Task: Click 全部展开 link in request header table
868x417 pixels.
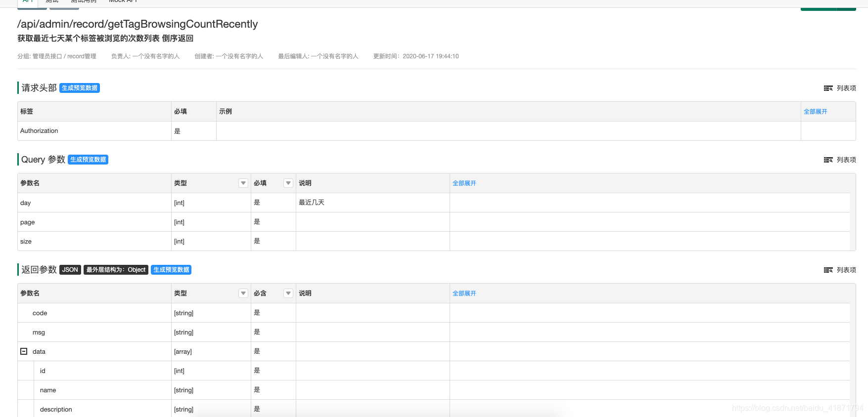Action: click(x=815, y=112)
